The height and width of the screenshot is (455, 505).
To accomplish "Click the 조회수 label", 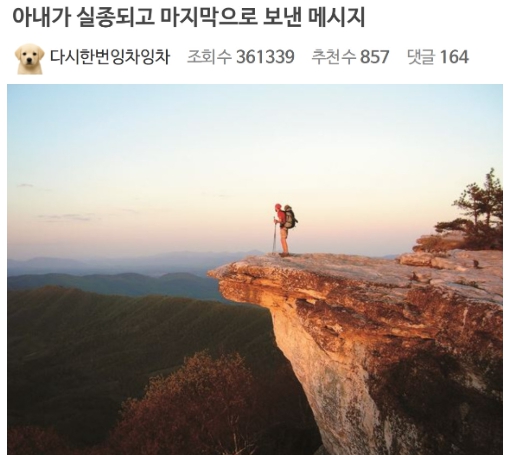I will click(209, 56).
